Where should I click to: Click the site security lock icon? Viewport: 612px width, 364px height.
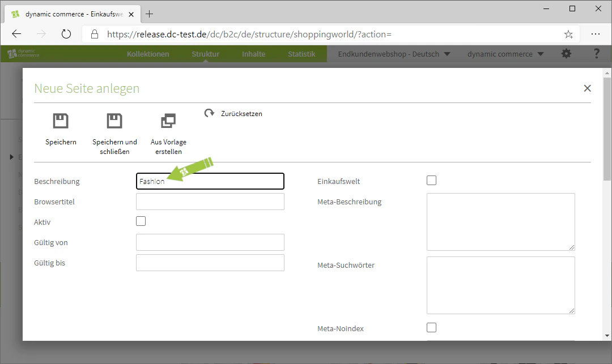95,34
